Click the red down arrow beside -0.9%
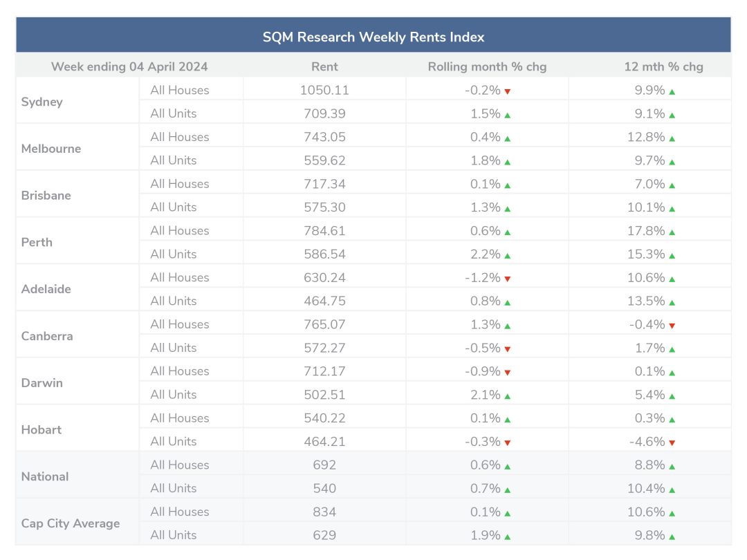747x560 pixels. pyautogui.click(x=508, y=373)
